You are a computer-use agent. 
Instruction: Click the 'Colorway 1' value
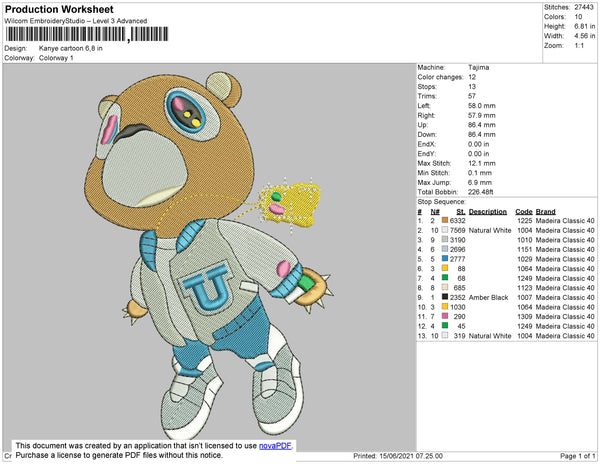56,58
